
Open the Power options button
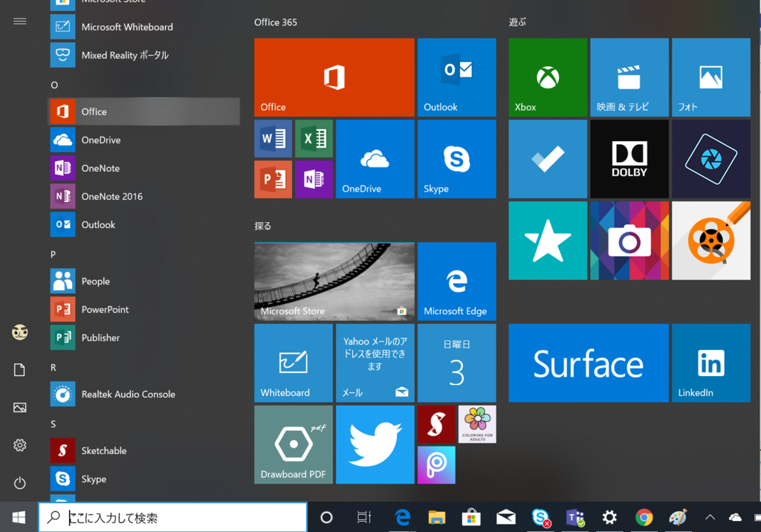click(x=19, y=482)
